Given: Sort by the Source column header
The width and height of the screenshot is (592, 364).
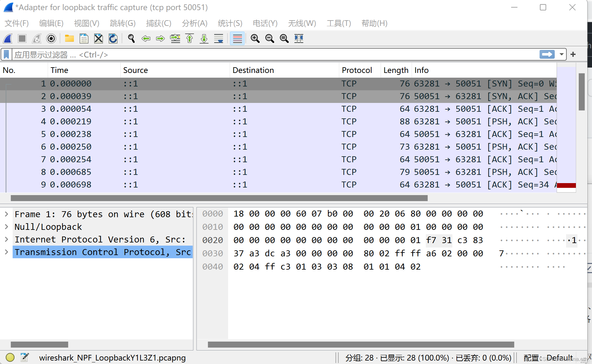Looking at the screenshot, I should [x=175, y=70].
